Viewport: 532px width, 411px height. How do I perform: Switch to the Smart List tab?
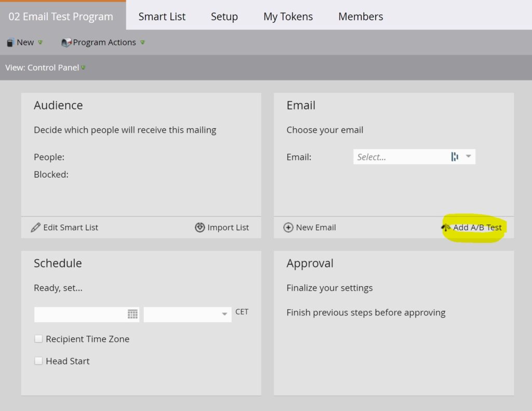coord(162,17)
